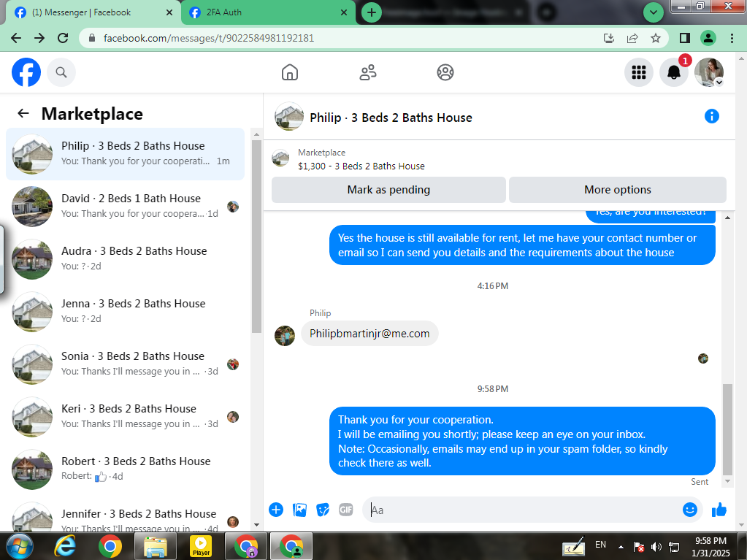Go to Facebook Home icon
Image resolution: width=747 pixels, height=560 pixels.
click(290, 72)
